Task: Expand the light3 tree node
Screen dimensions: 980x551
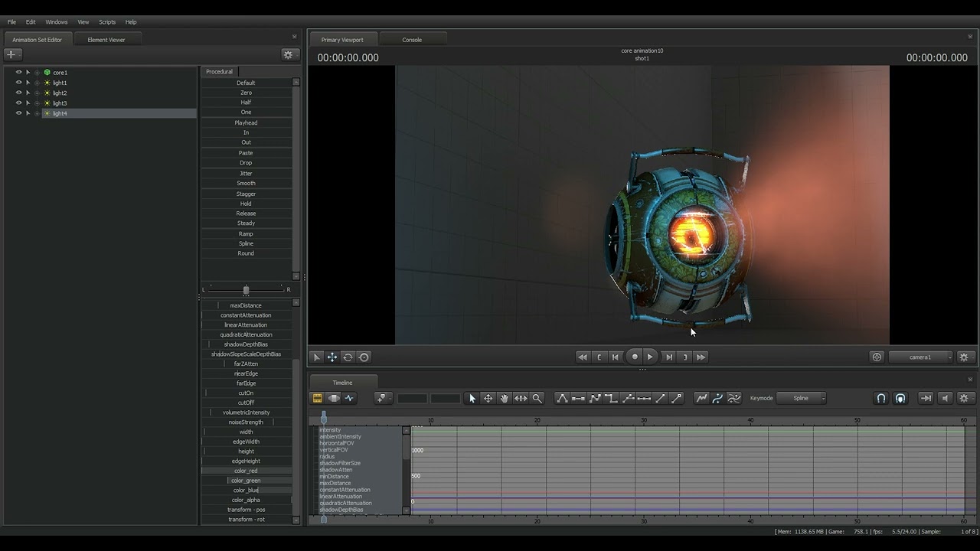Action: tap(37, 103)
